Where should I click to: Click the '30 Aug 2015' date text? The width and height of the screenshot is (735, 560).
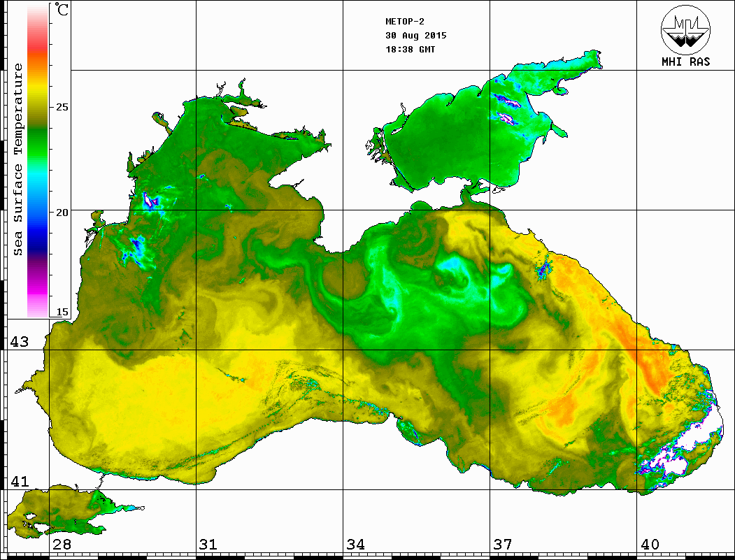pos(416,36)
